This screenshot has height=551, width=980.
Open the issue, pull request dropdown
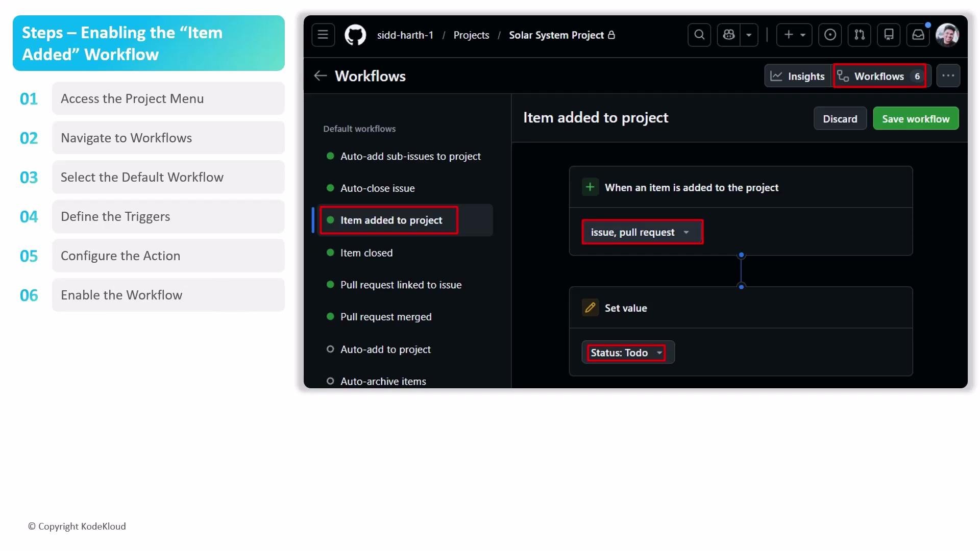click(643, 232)
